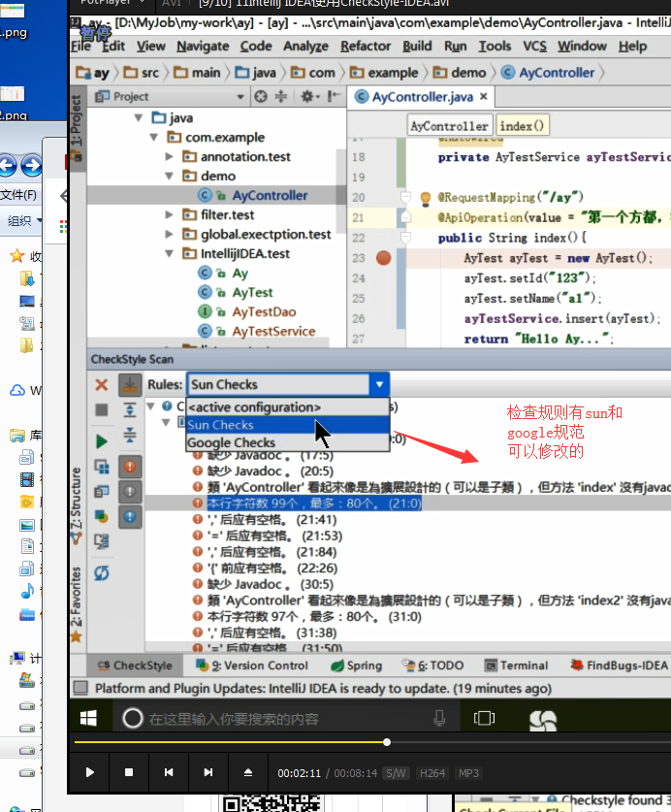Click demo folder in navigation bar
Image resolution: width=671 pixels, height=812 pixels.
click(x=461, y=73)
